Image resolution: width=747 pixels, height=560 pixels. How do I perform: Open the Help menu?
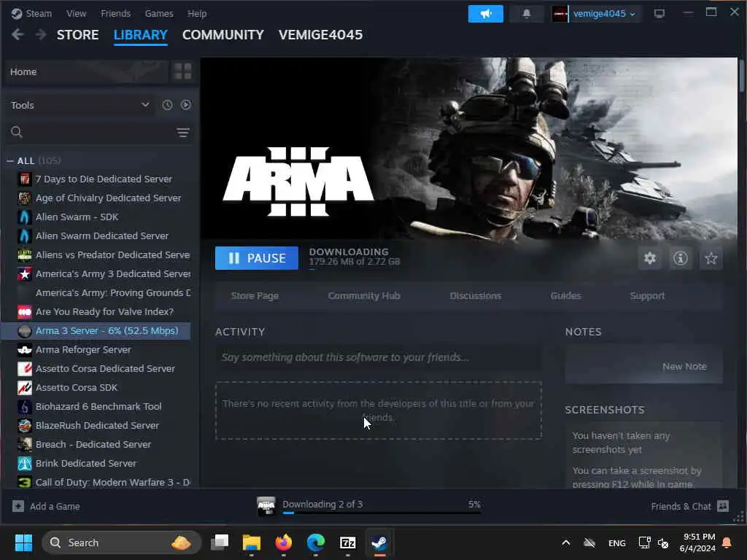[x=197, y=13]
